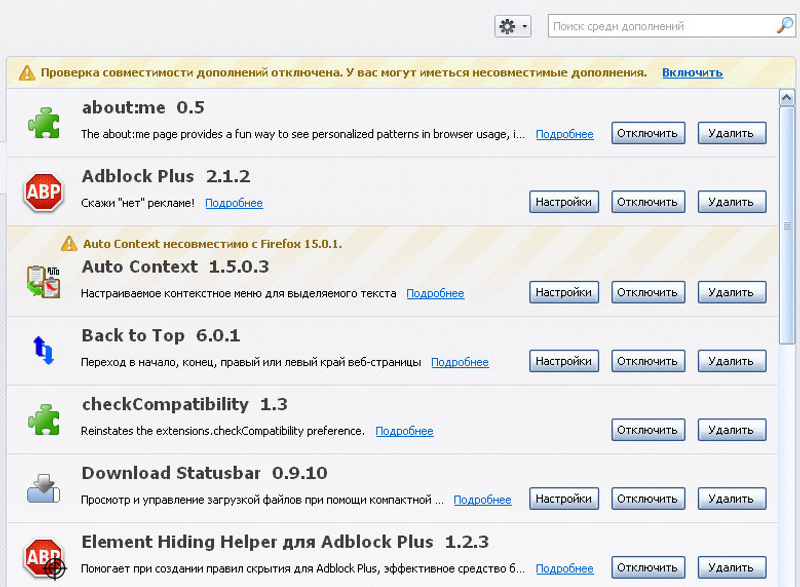This screenshot has width=800, height=587.
Task: Open the gear tools dropdown menu
Action: 512,27
